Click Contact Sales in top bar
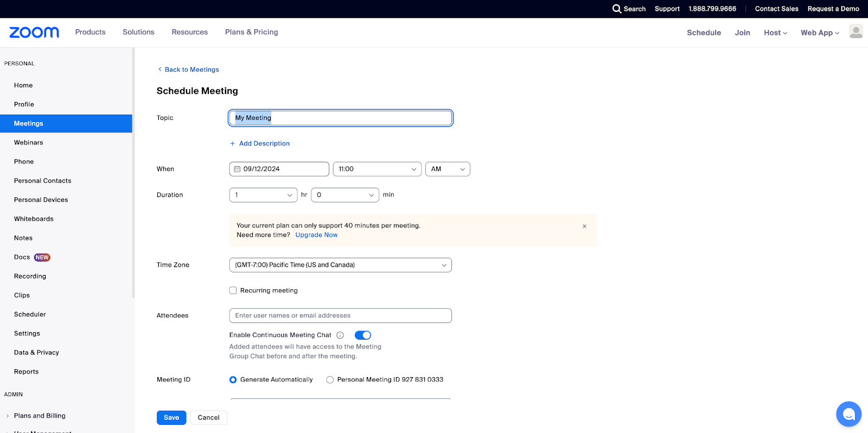This screenshot has height=433, width=868. pyautogui.click(x=777, y=9)
